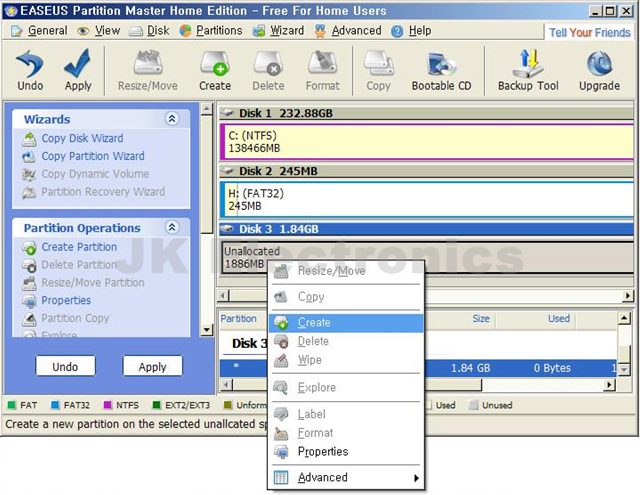
Task: Click the Resize/Move toolbar icon
Action: (x=147, y=70)
